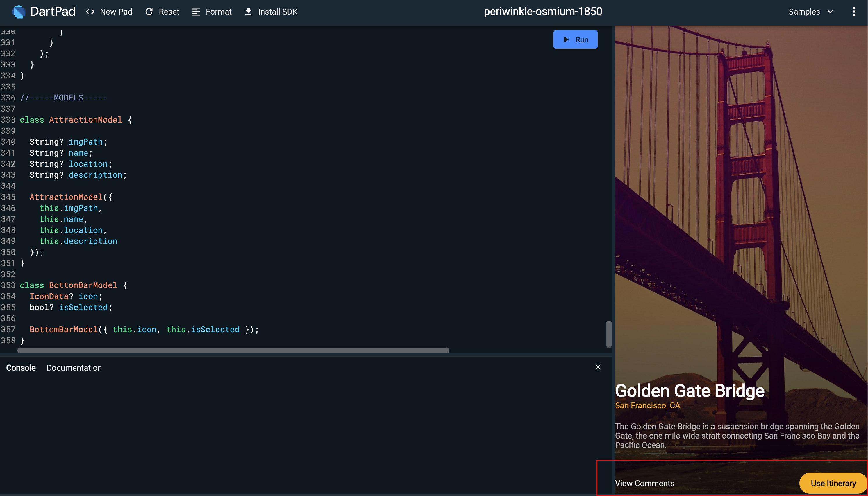Expand the Samples dropdown
This screenshot has height=496, width=868.
click(x=811, y=12)
